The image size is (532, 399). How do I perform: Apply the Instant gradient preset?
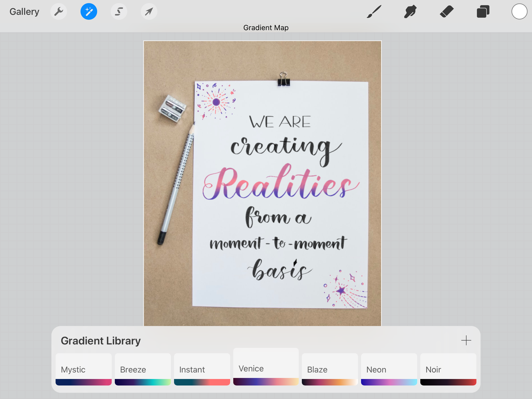202,369
